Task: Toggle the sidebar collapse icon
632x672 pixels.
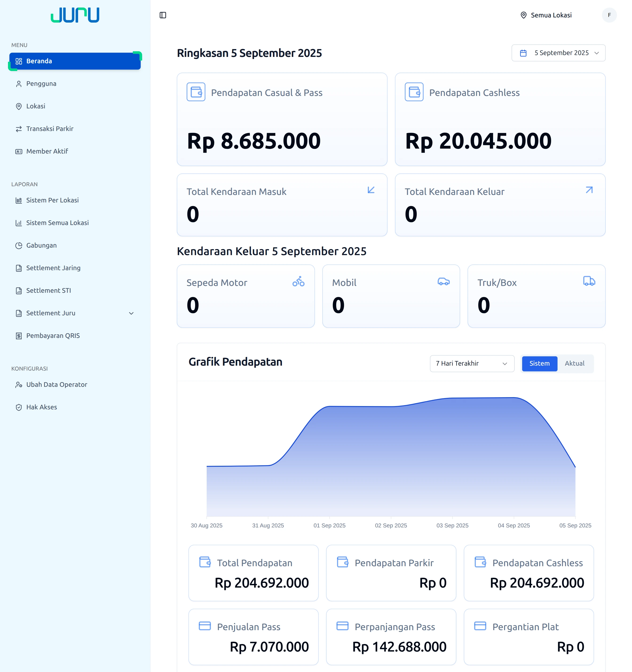Action: coord(163,15)
